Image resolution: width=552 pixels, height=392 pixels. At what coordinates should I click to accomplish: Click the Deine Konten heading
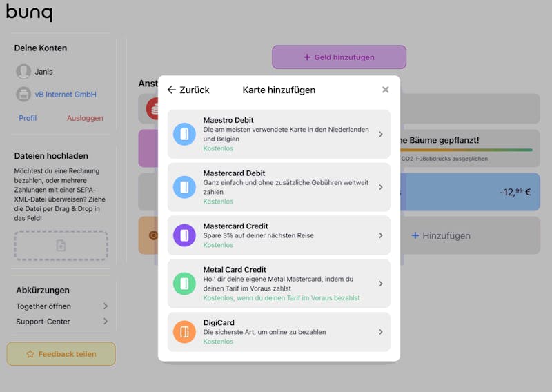(x=41, y=48)
